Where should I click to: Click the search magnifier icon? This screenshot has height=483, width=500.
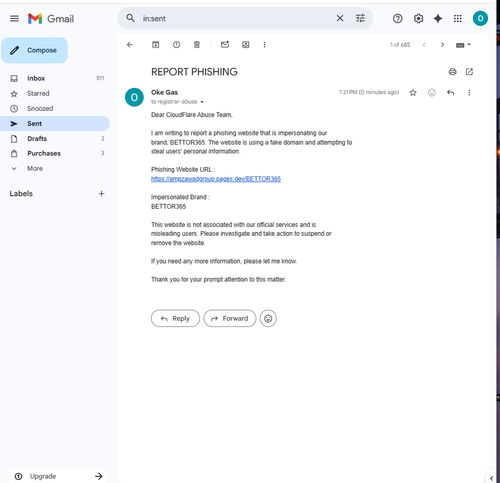[131, 18]
